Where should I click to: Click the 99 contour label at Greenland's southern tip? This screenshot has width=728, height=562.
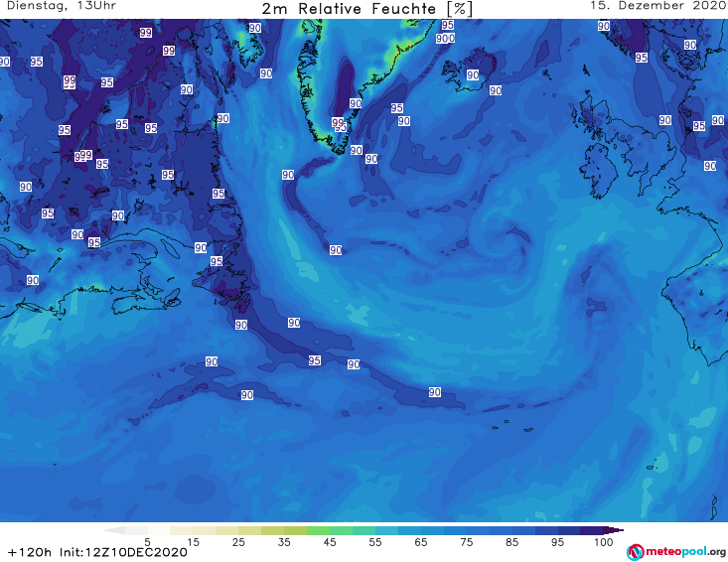[x=338, y=122]
